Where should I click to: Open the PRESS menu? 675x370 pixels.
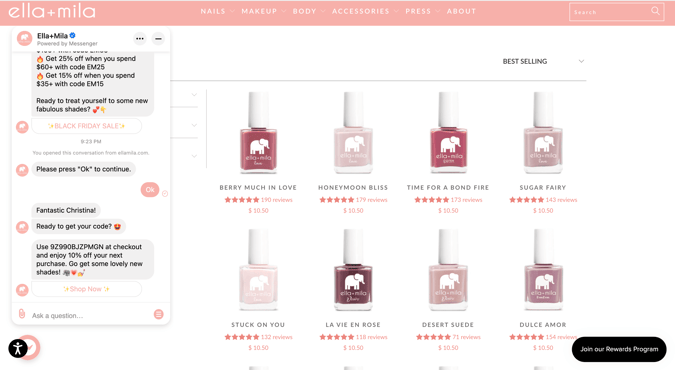(x=422, y=11)
